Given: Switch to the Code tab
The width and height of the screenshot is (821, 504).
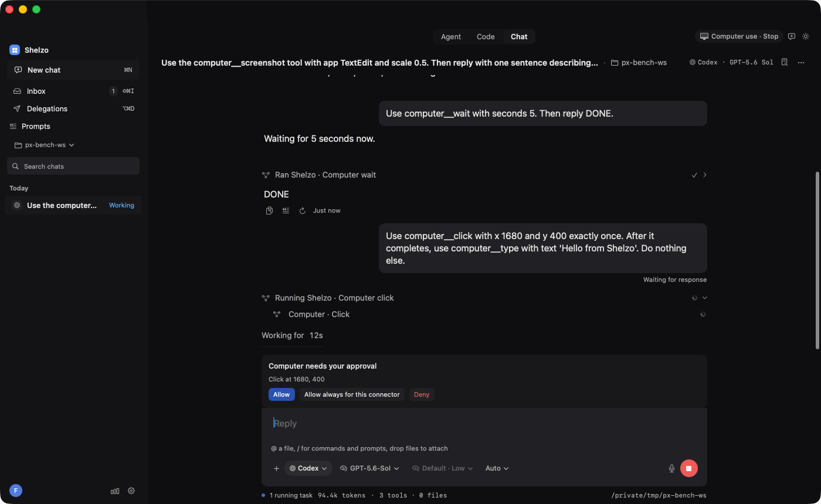Looking at the screenshot, I should click(486, 36).
